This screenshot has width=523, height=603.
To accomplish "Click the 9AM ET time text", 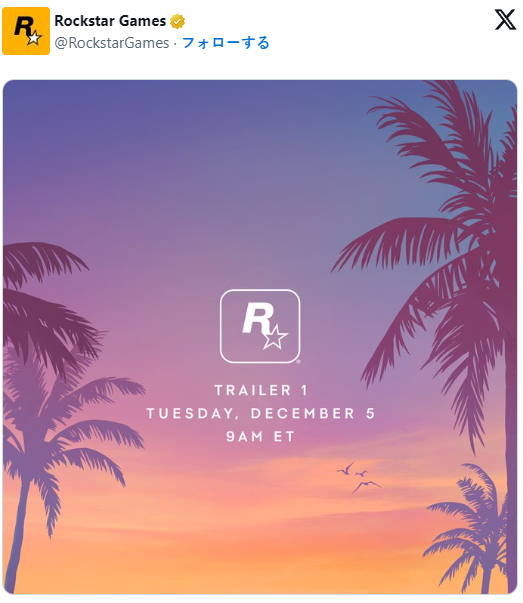I will [260, 436].
